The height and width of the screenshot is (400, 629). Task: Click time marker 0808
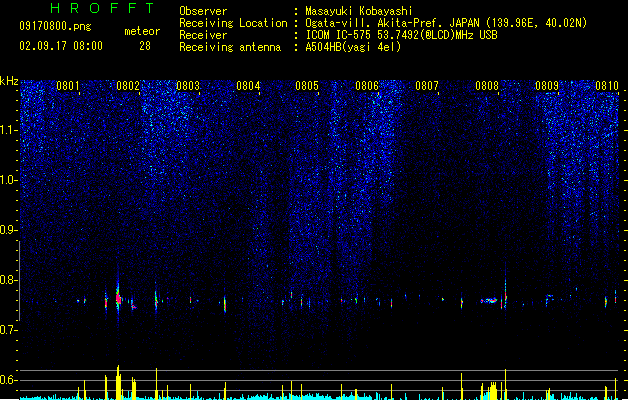pos(487,86)
